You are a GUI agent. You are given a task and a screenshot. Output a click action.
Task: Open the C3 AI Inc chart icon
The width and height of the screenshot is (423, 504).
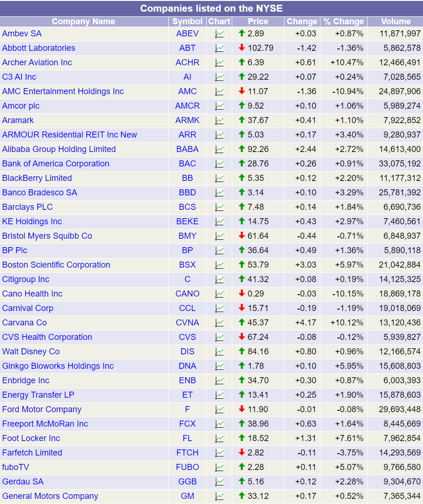(219, 77)
